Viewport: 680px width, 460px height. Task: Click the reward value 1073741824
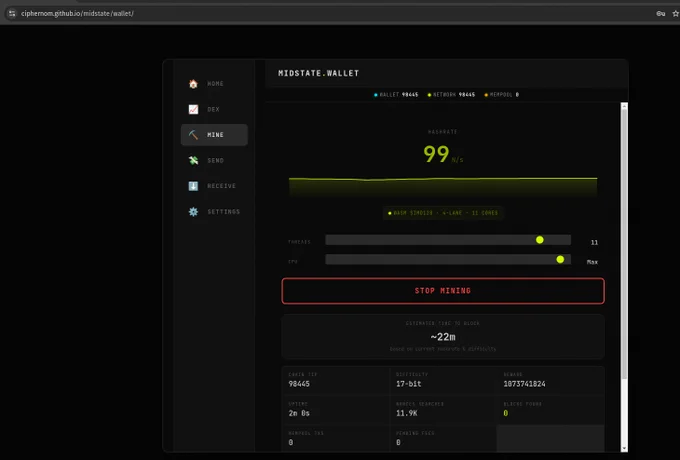point(524,384)
